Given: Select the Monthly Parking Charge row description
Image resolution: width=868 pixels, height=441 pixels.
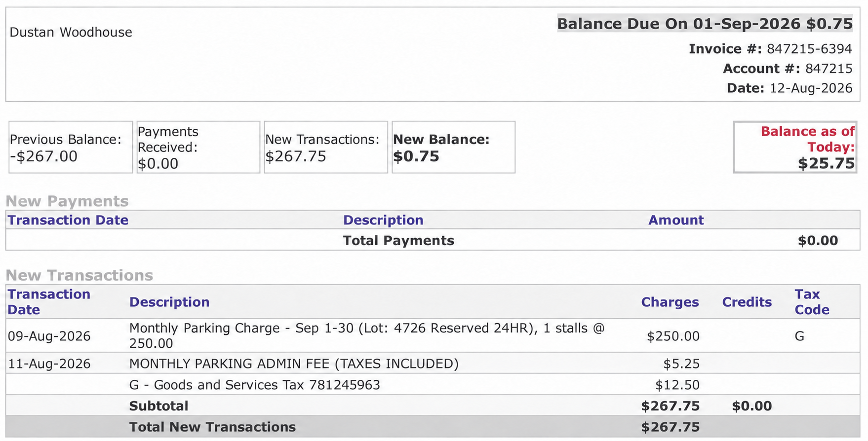Looking at the screenshot, I should 367,335.
